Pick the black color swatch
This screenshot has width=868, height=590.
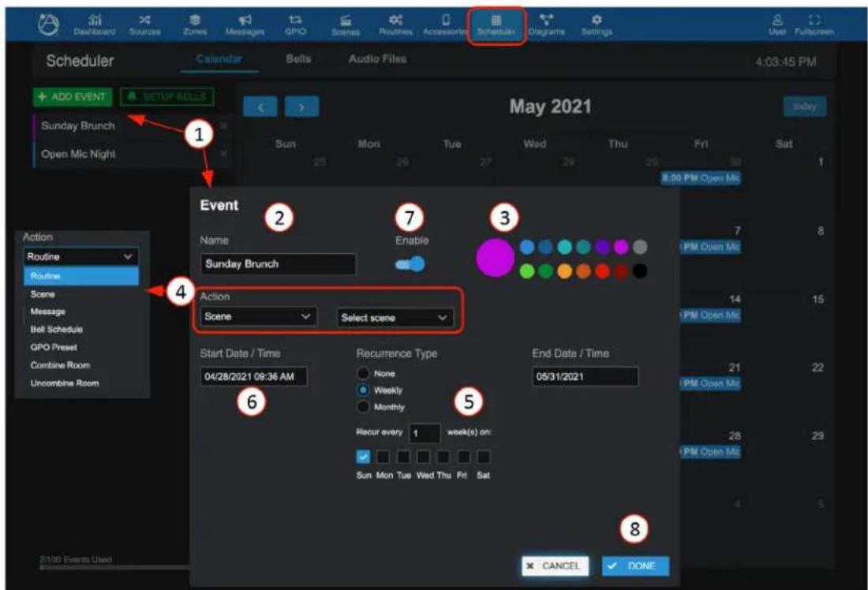640,271
